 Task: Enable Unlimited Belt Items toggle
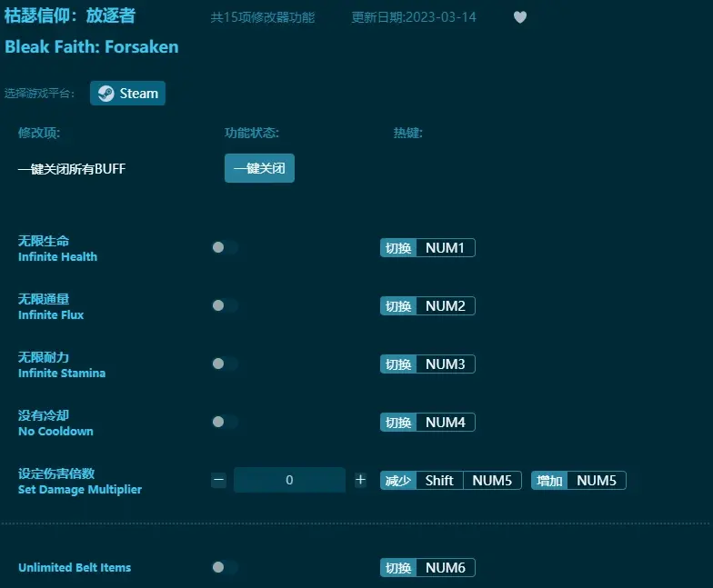(x=226, y=567)
